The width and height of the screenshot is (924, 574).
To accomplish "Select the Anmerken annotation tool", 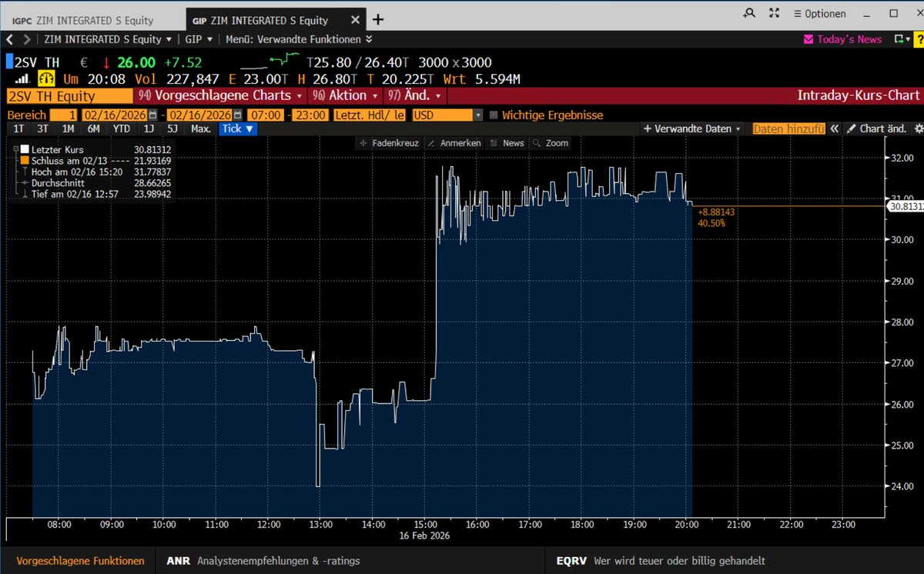I will point(454,143).
